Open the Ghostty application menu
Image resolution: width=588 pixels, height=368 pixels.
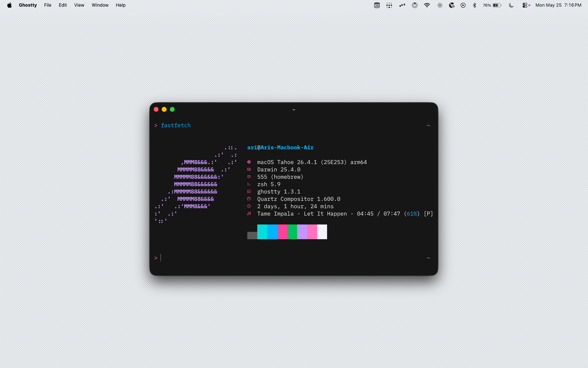tap(28, 5)
